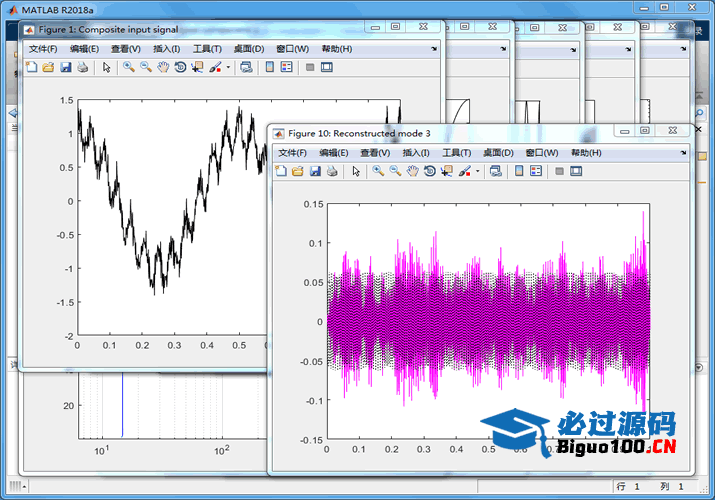Activate Zoom Out tool in Figure 10
The height and width of the screenshot is (500, 715).
tap(395, 171)
